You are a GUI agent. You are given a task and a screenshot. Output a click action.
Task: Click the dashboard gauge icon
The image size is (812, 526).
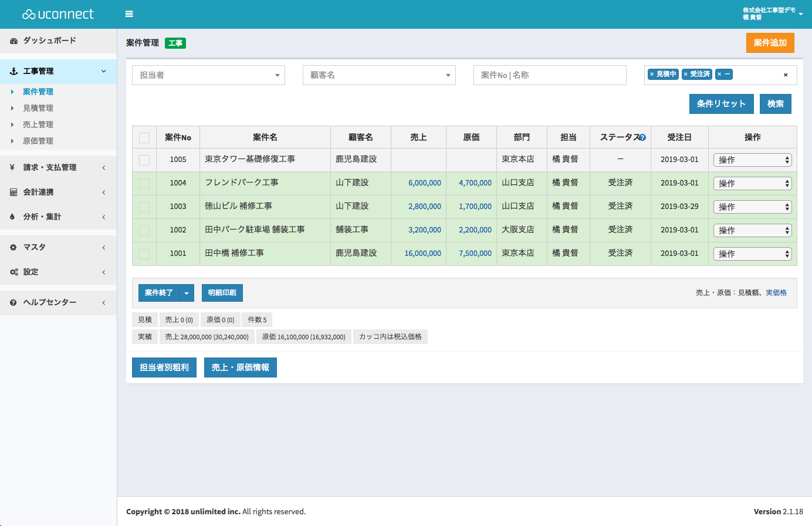coord(13,41)
